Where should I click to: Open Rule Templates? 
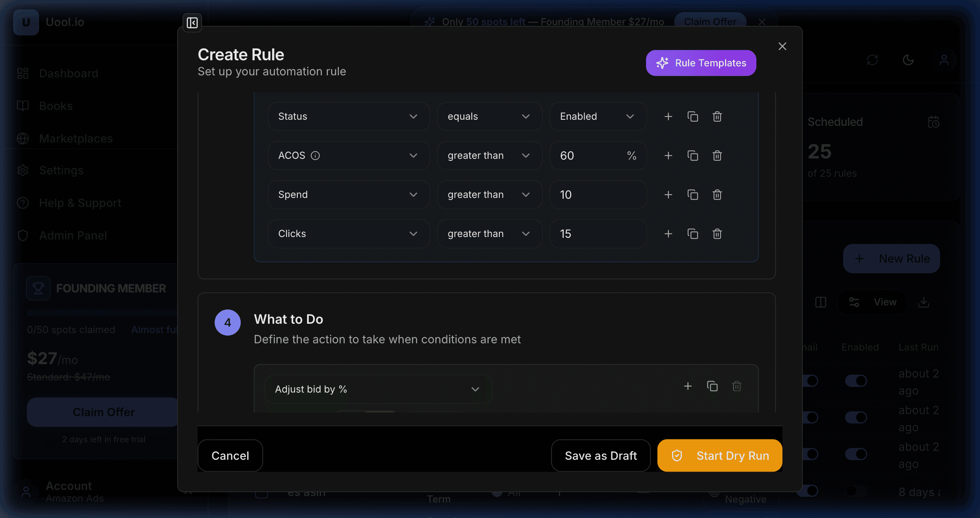[701, 63]
